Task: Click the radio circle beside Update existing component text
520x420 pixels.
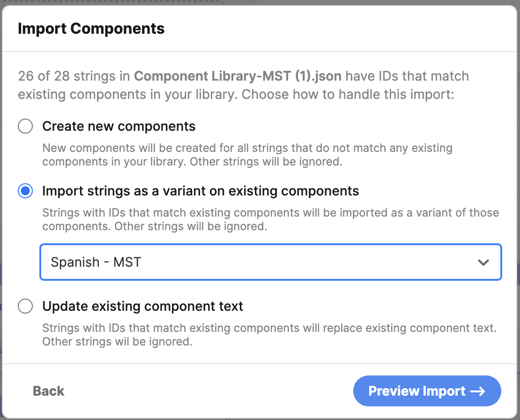Action: point(25,306)
